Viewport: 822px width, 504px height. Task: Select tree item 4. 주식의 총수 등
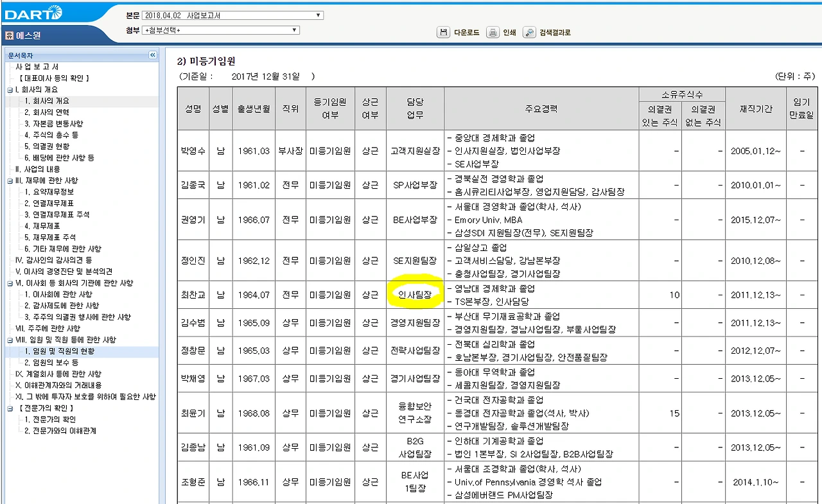tap(51, 135)
